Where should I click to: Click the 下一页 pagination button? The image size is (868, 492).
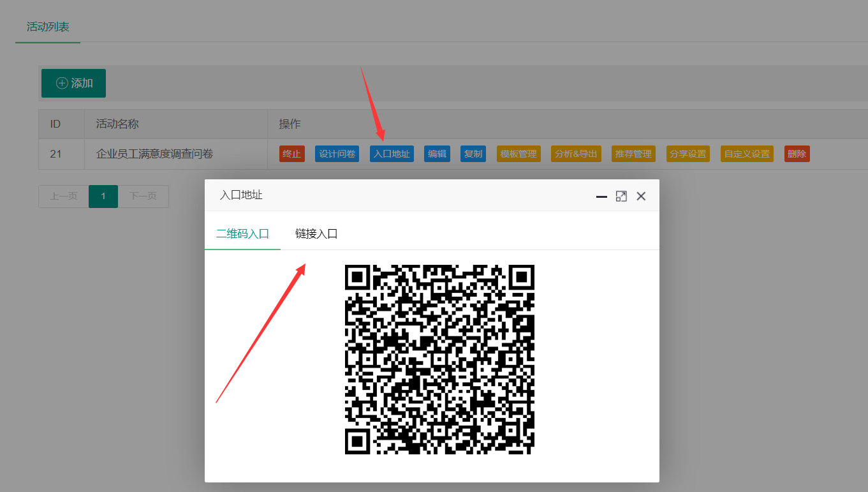[x=143, y=197]
